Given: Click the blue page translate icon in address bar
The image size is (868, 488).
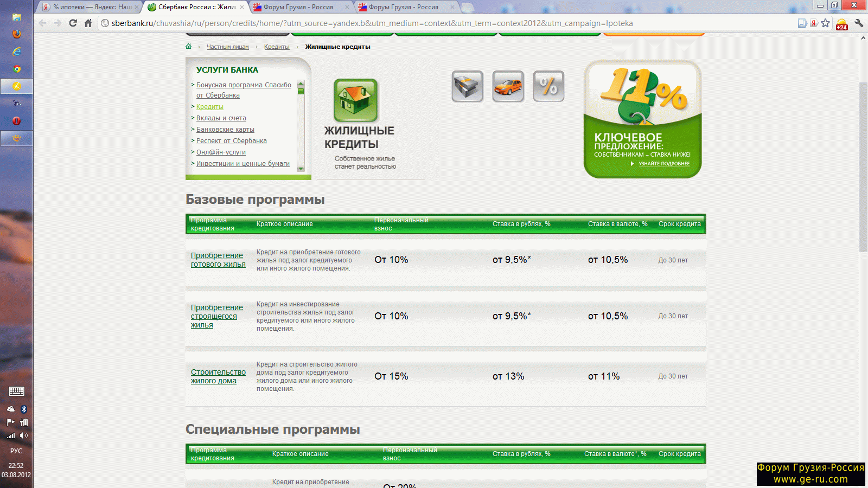Looking at the screenshot, I should click(x=802, y=23).
